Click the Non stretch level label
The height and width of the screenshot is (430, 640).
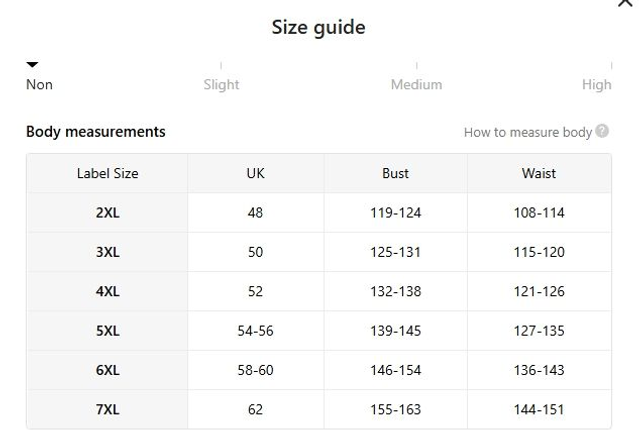pyautogui.click(x=39, y=85)
